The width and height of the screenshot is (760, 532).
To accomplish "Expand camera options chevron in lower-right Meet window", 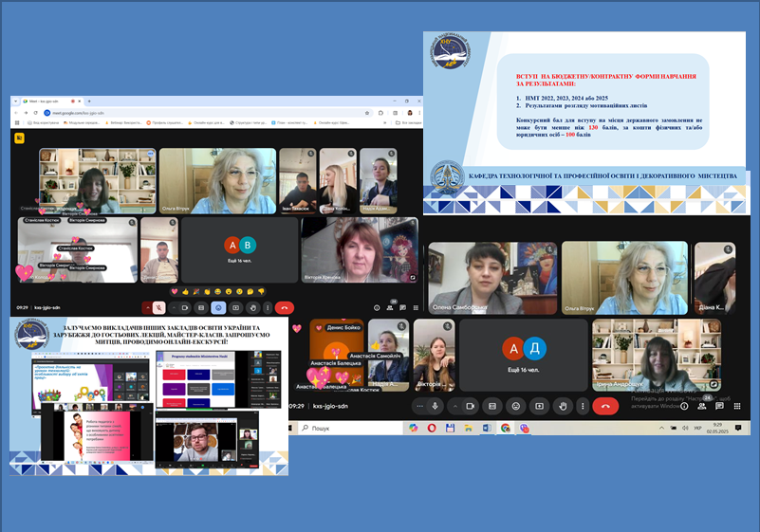I will pyautogui.click(x=454, y=406).
